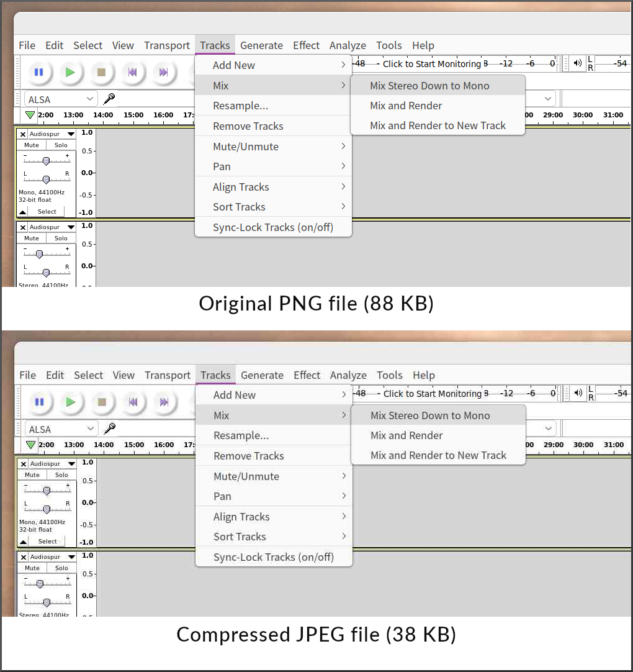Click the 14:00 mark on the PNG screenshot timeline
Screen dimensions: 633x672
click(x=103, y=115)
